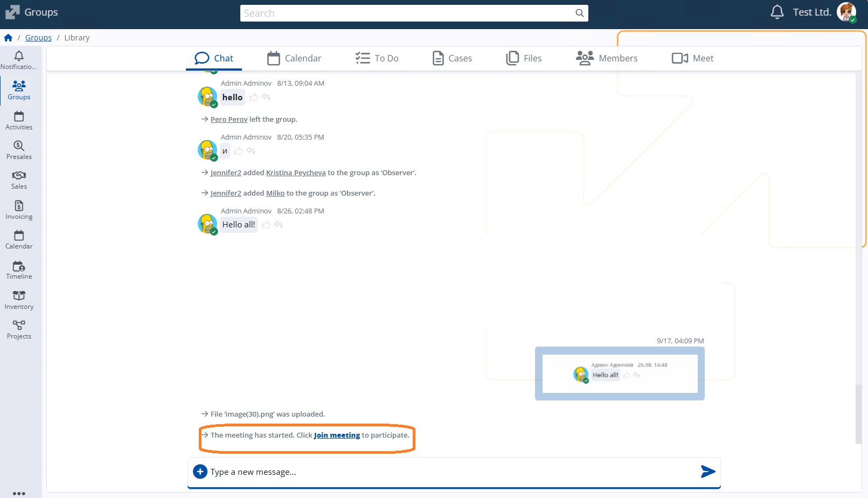Click the 'Library' breadcrumb text
The width and height of the screenshot is (868, 498).
click(77, 38)
